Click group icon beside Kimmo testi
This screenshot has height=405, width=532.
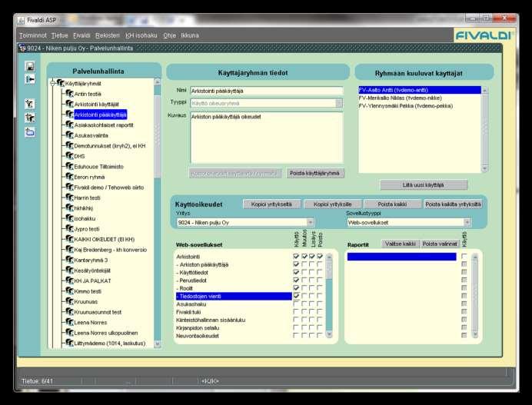(69, 291)
